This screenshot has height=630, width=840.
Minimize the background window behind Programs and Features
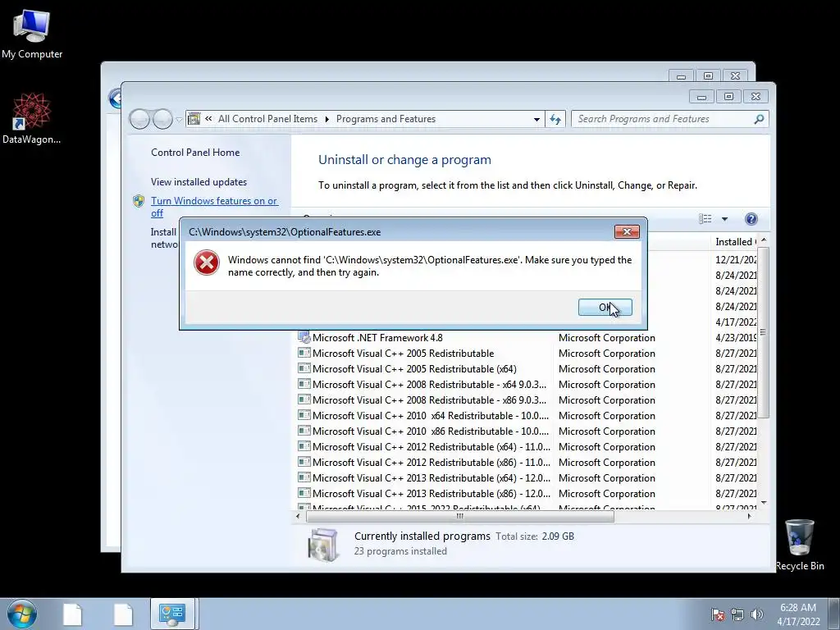tap(681, 76)
